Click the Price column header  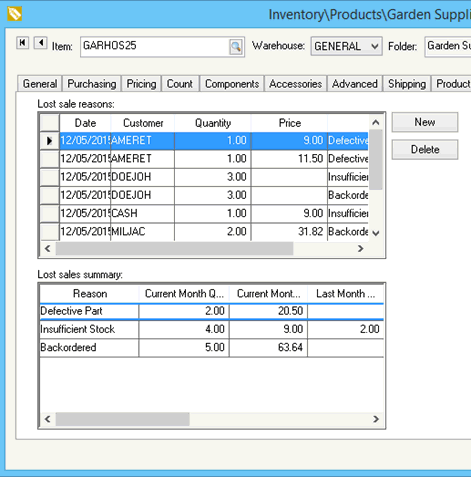point(290,123)
